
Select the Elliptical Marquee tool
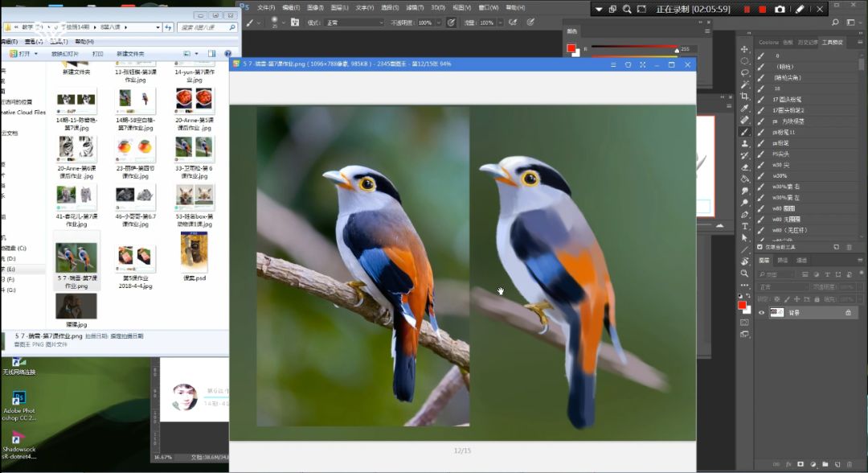point(744,61)
